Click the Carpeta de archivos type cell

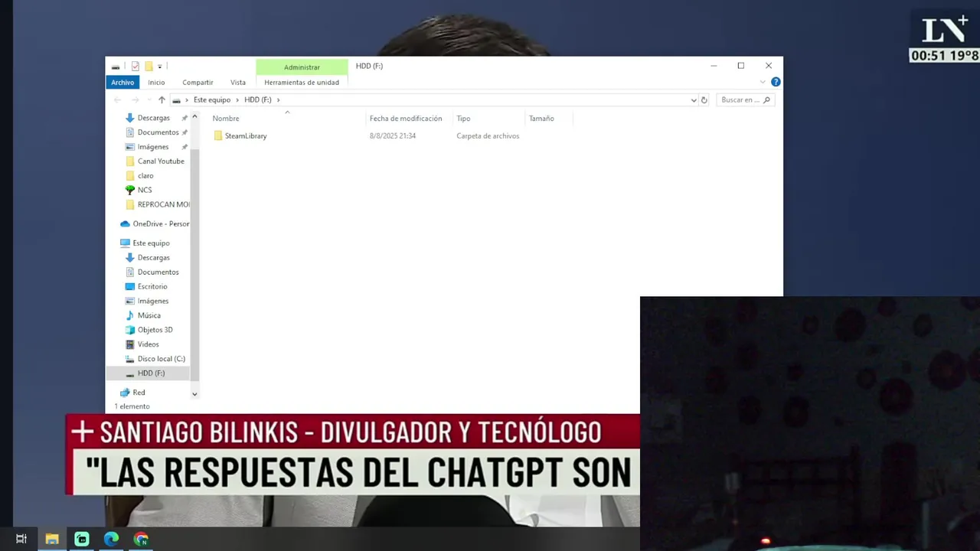(488, 136)
